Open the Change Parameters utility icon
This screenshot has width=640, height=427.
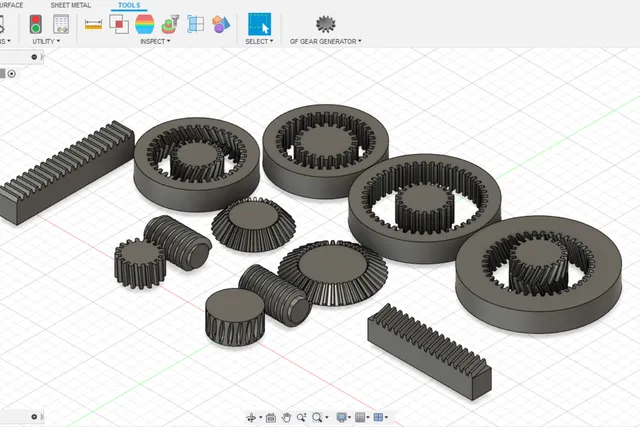tap(61, 24)
